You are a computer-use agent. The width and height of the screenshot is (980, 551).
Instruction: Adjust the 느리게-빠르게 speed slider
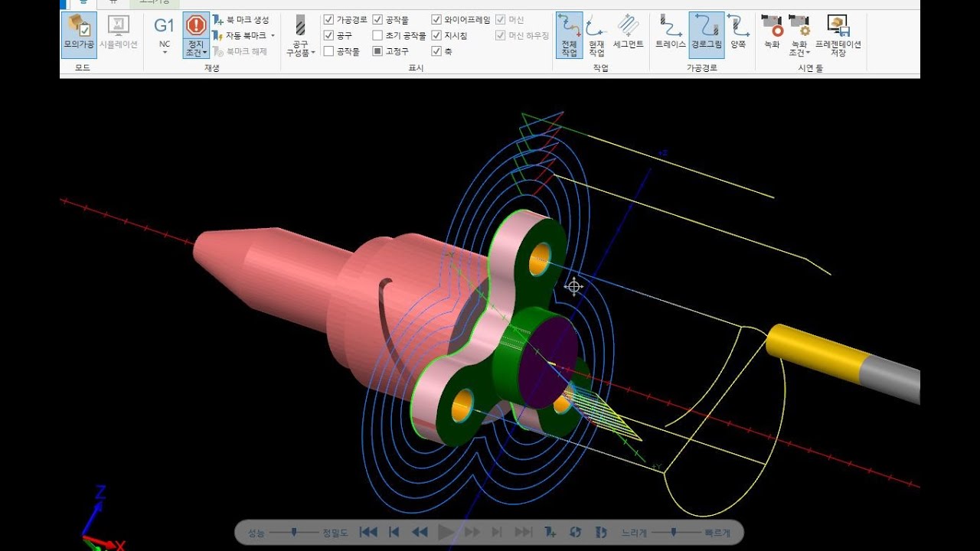click(674, 532)
